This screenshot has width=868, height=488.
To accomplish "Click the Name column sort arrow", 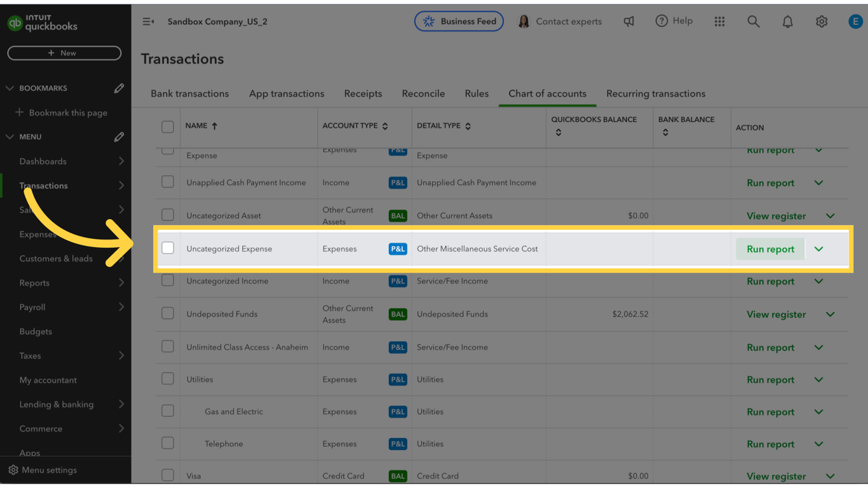I will (215, 126).
